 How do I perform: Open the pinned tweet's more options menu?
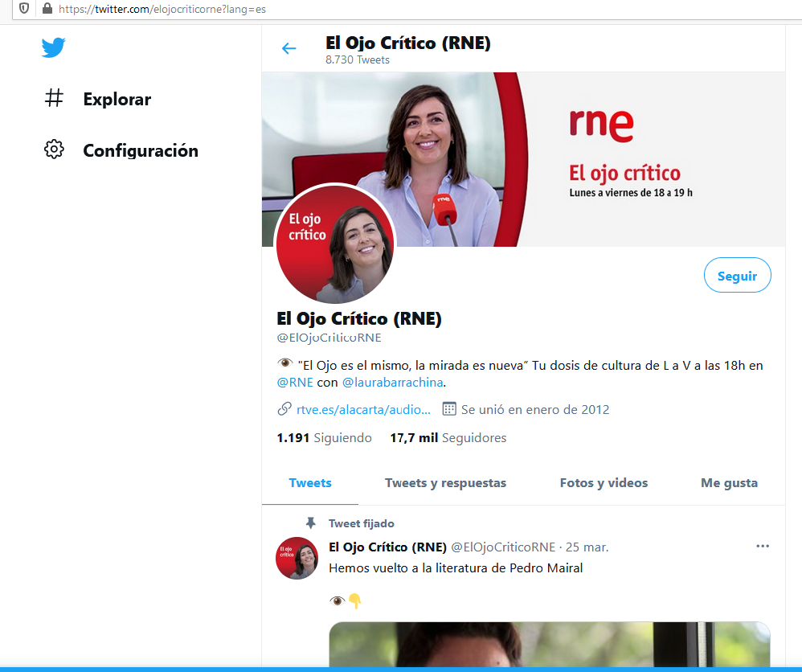point(763,546)
